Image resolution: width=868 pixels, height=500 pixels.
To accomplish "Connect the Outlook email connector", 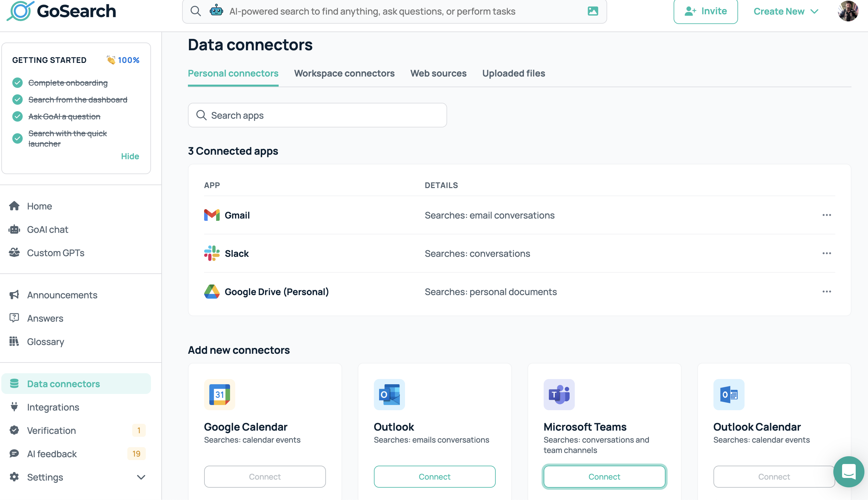I will point(434,476).
